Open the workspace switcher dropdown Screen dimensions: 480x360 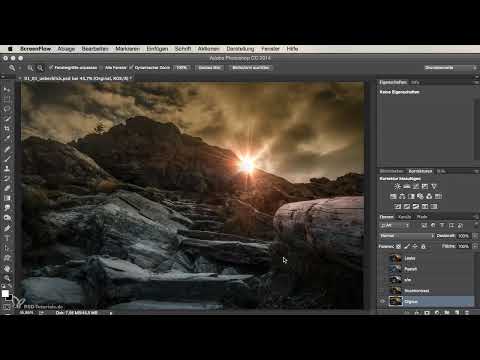coord(451,68)
